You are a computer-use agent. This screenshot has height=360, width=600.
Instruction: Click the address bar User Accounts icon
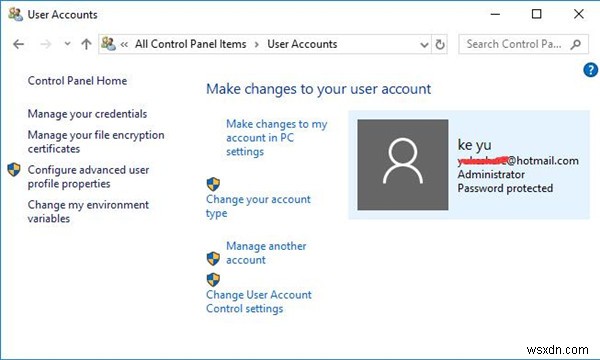click(x=108, y=44)
